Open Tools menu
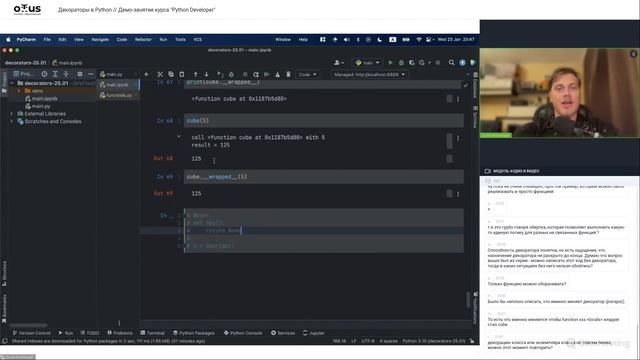The height and width of the screenshot is (360, 640). pos(180,40)
